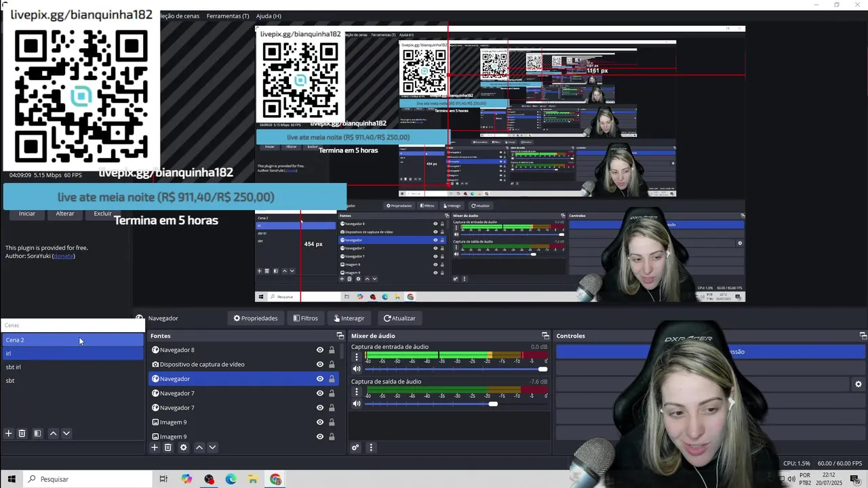Switch to the sbt scene

pyautogui.click(x=73, y=380)
